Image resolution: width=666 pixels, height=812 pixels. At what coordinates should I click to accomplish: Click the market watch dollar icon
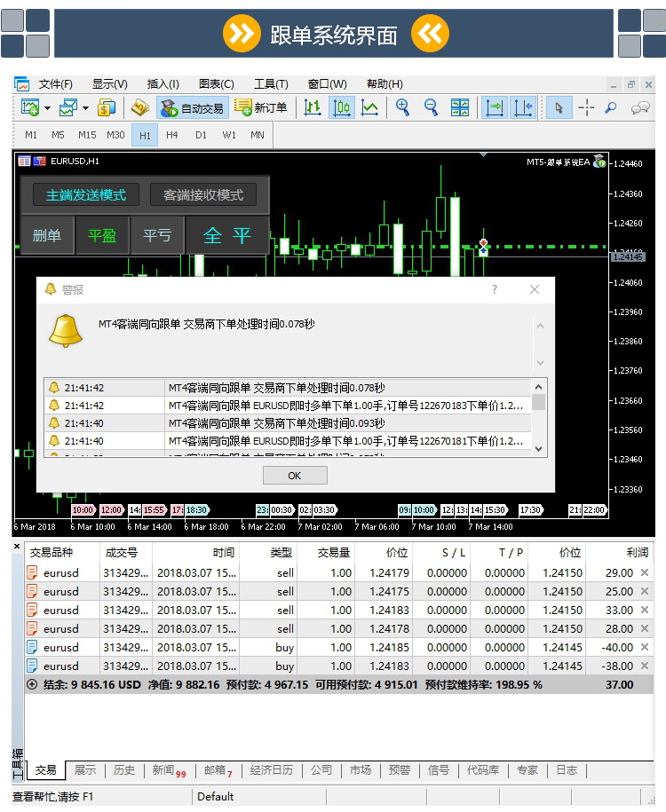[x=107, y=107]
